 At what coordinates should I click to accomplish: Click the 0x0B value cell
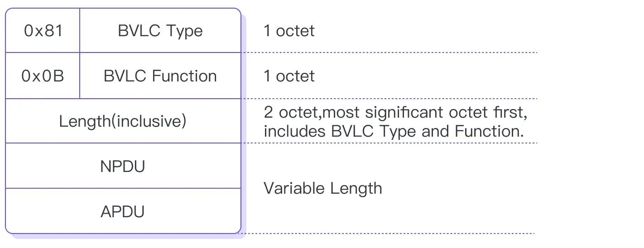point(43,76)
